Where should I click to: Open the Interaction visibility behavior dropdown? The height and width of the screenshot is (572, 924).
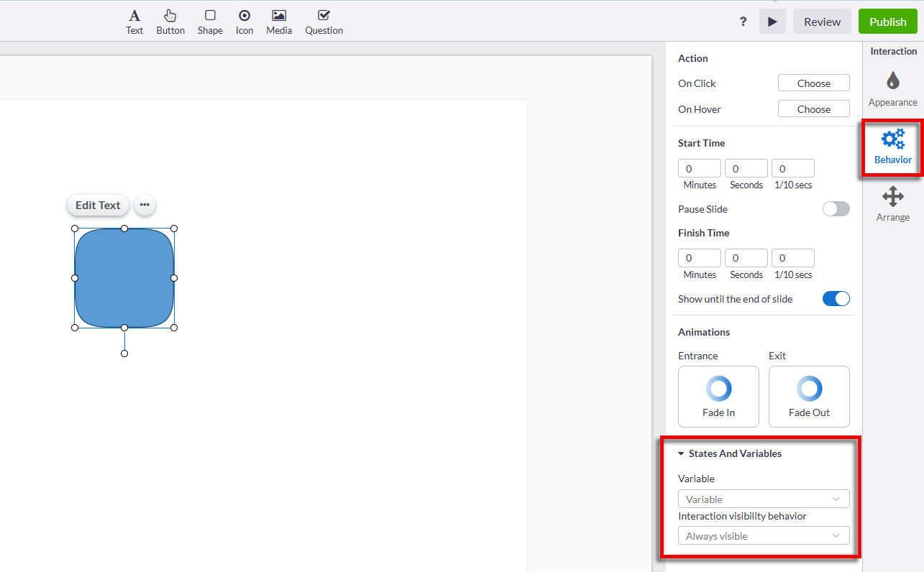pos(764,535)
